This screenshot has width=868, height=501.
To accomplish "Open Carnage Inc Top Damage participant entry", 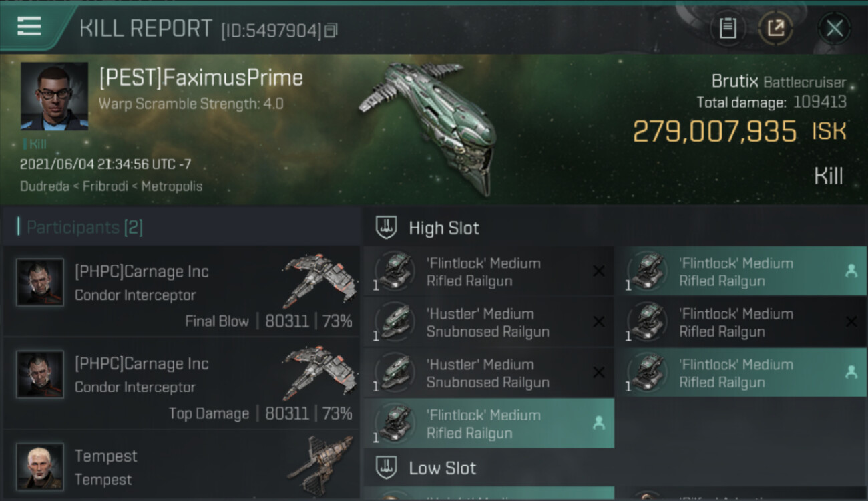I will pos(181,385).
